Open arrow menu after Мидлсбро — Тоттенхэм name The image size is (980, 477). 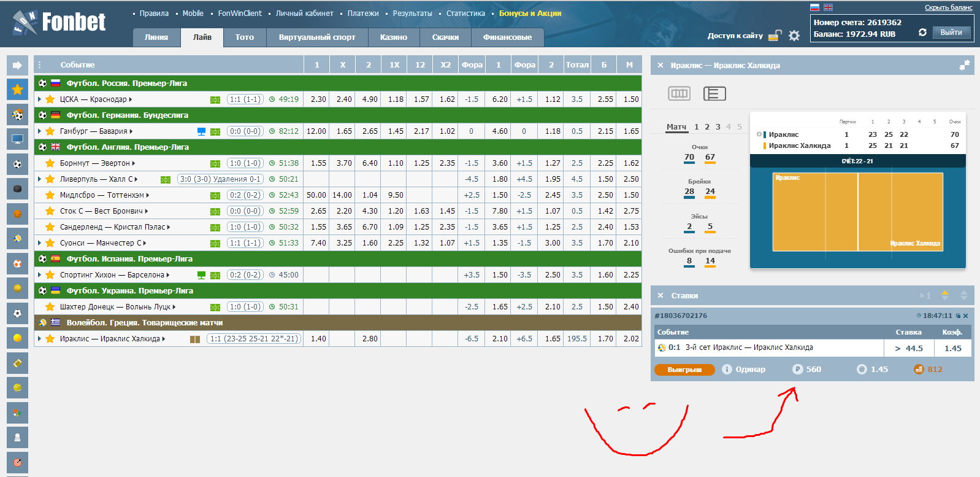click(148, 195)
